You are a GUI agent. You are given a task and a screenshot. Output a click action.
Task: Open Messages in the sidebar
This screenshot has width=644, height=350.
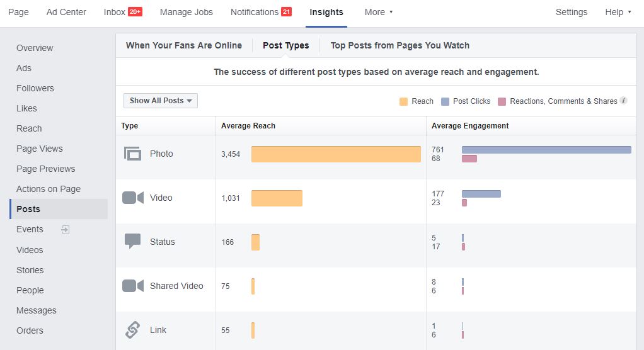point(37,310)
